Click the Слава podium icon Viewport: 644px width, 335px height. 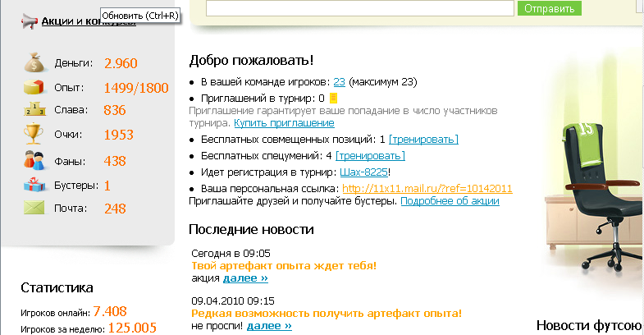pos(33,111)
